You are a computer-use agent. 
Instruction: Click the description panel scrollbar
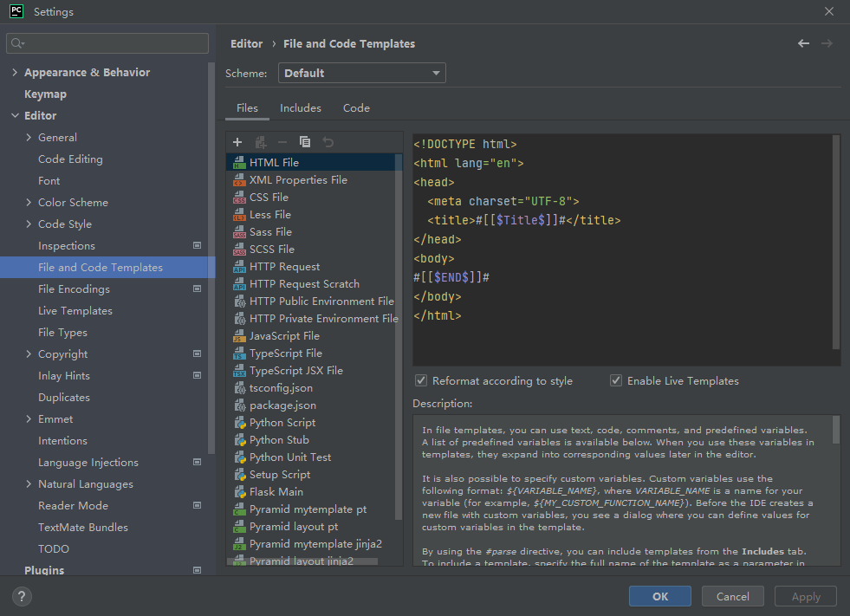(x=836, y=430)
